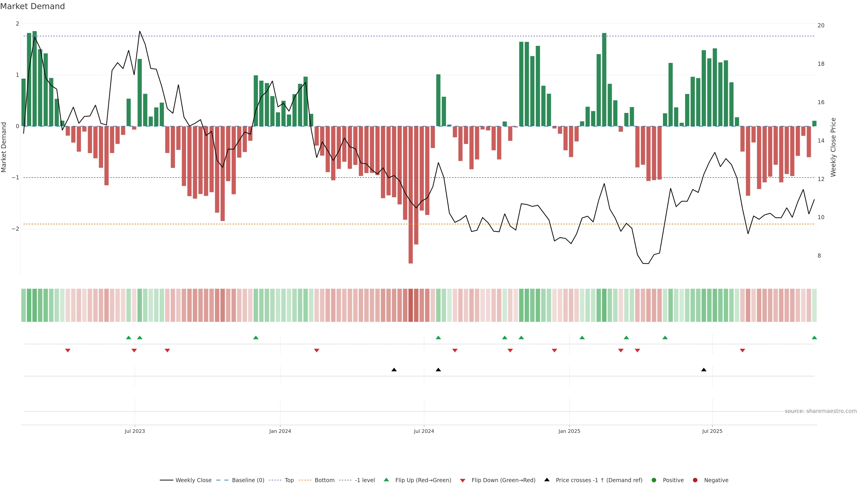
Task: Click the Jan 2025 x-axis label
Action: tap(569, 432)
